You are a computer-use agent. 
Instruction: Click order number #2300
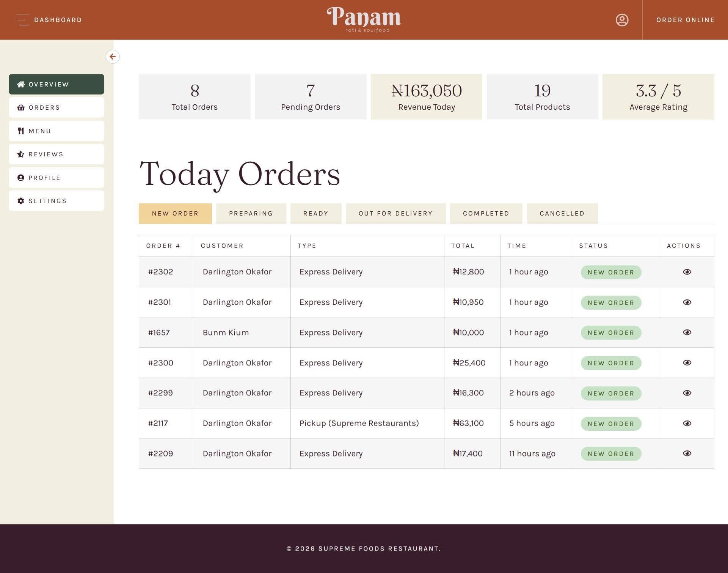161,363
